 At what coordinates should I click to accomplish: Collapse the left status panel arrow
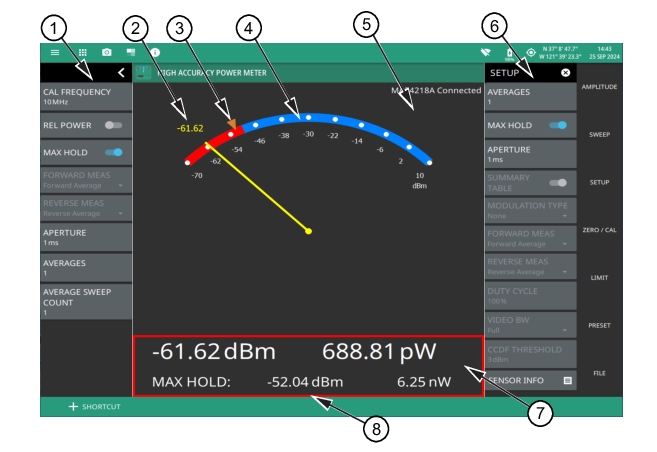click(x=121, y=73)
